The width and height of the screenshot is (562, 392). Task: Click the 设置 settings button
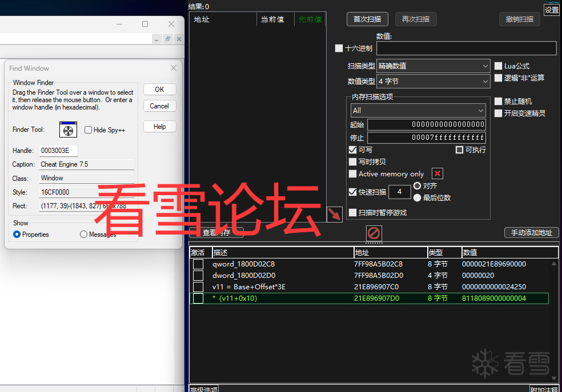(552, 10)
